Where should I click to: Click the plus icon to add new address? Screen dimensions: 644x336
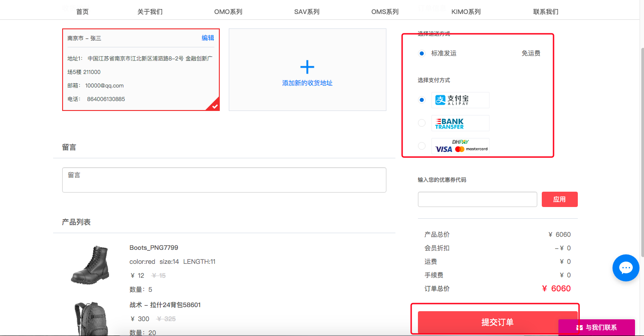[307, 66]
